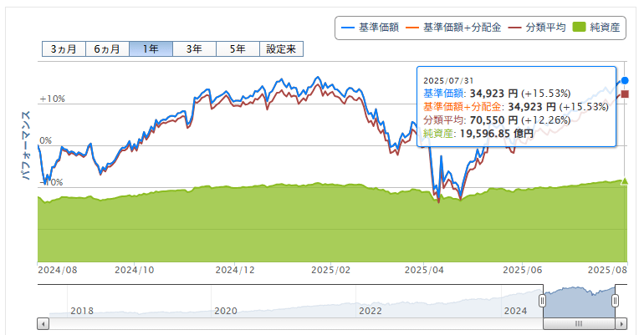Image resolution: width=644 pixels, height=335 pixels.
Task: Click the 2025/07/31 tooltip date
Action: (448, 81)
